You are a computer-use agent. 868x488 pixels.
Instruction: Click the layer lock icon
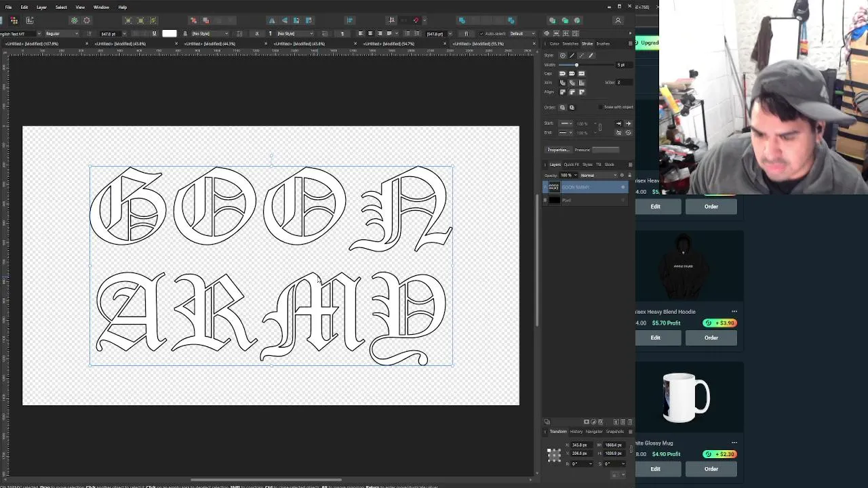click(x=629, y=176)
